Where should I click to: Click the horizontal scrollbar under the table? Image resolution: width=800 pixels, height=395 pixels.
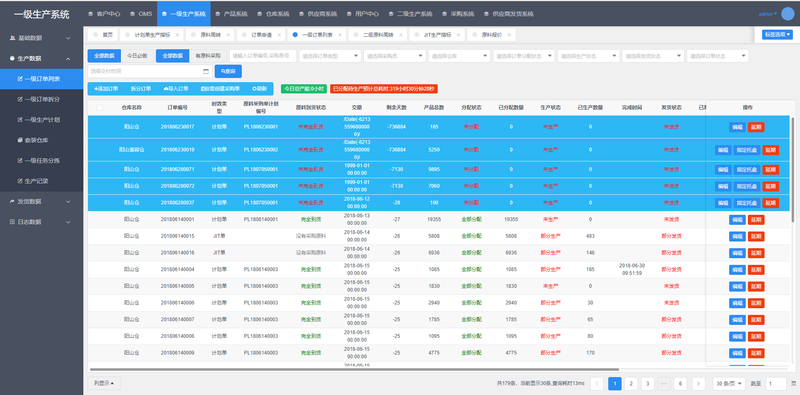point(354,369)
